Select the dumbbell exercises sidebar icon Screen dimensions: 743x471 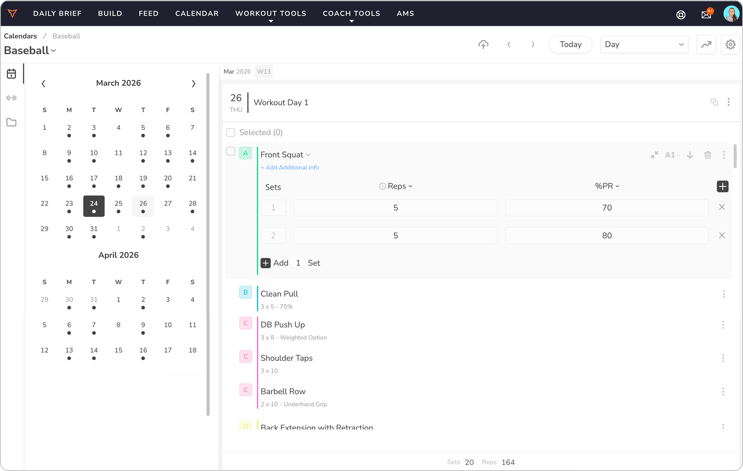point(11,98)
